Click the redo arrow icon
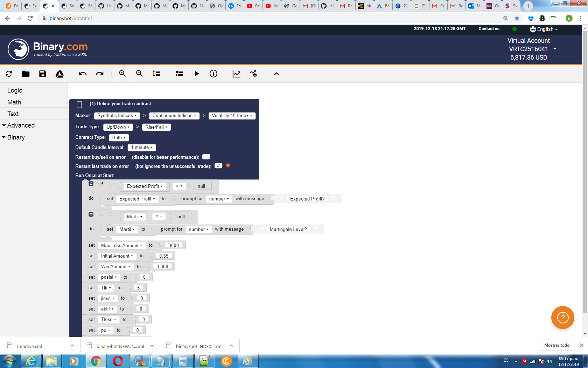588x368 pixels. coord(100,74)
